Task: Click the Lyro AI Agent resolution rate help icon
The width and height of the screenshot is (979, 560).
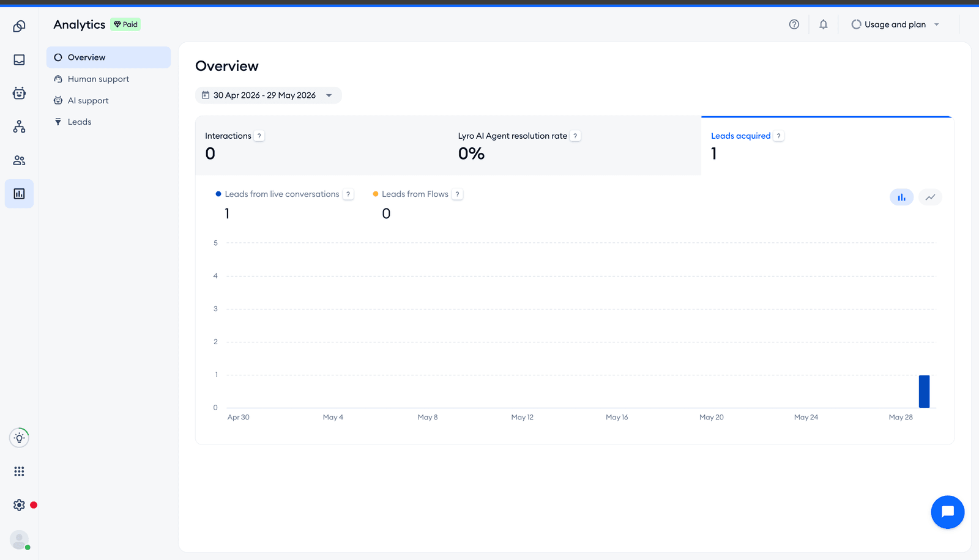Action: pos(575,136)
